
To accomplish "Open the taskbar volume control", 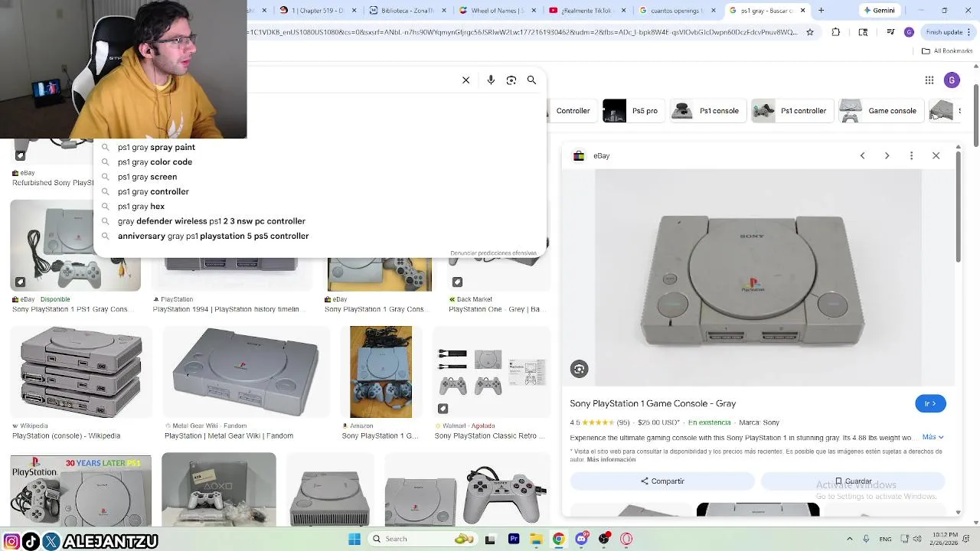I will tap(916, 539).
